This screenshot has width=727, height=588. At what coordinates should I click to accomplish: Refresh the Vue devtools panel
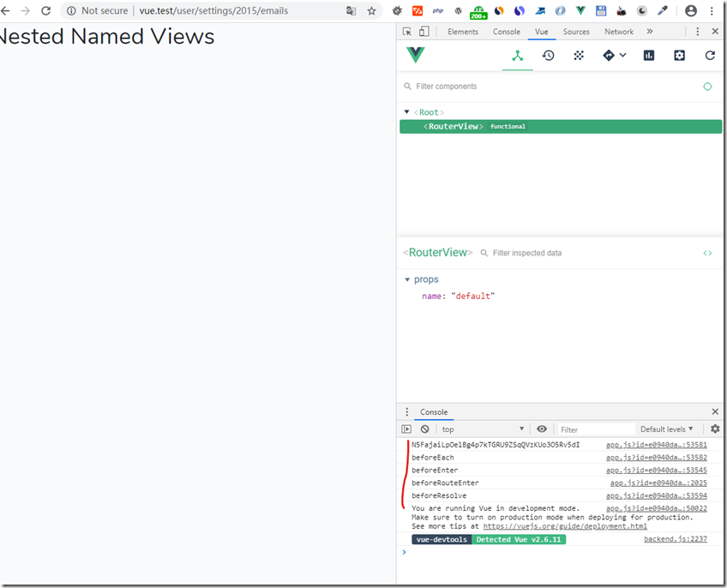click(710, 56)
